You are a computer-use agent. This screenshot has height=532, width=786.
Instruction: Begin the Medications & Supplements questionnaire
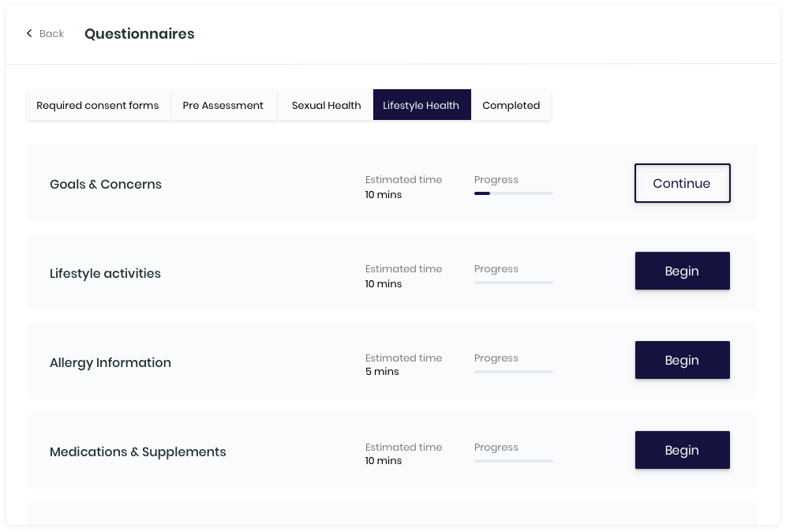tap(683, 450)
